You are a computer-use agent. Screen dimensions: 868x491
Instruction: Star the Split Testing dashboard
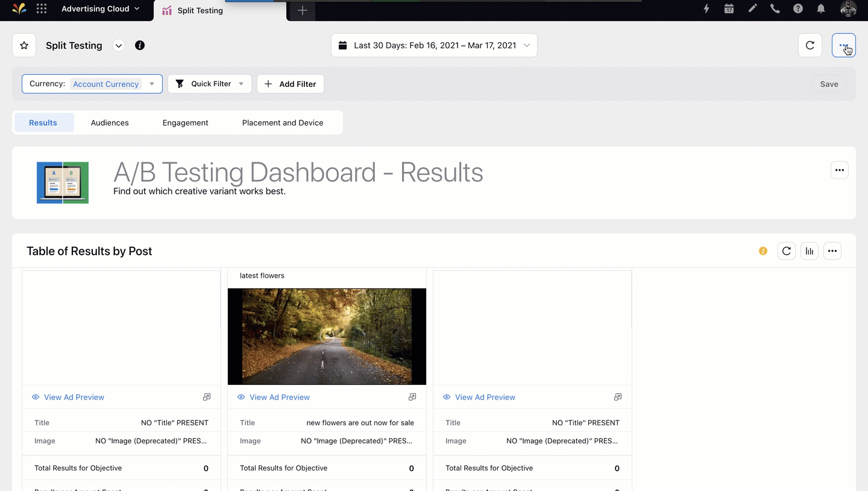(x=24, y=45)
